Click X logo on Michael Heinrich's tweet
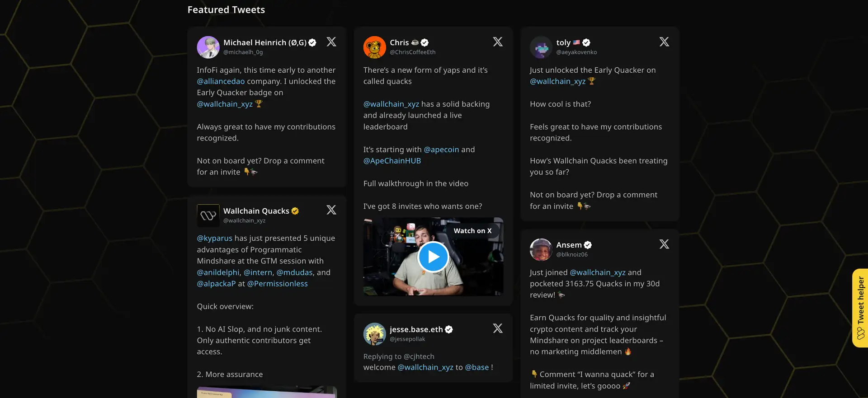 (x=331, y=42)
